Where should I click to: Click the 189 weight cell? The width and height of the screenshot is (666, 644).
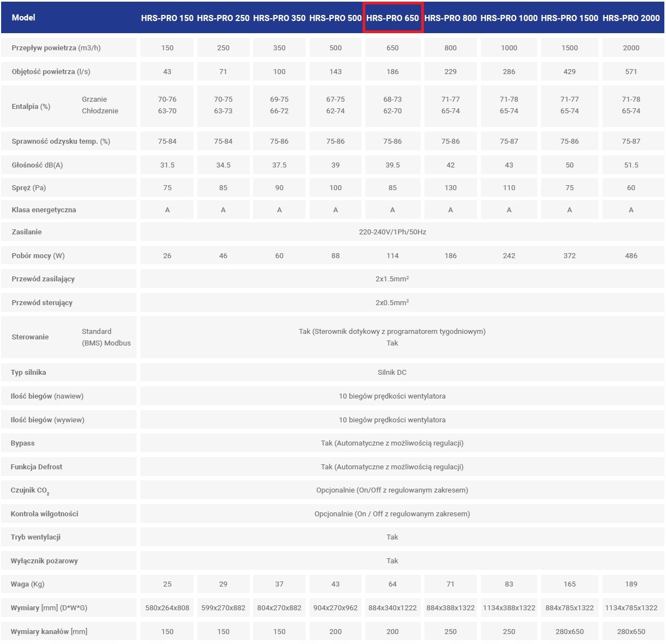[x=631, y=584]
